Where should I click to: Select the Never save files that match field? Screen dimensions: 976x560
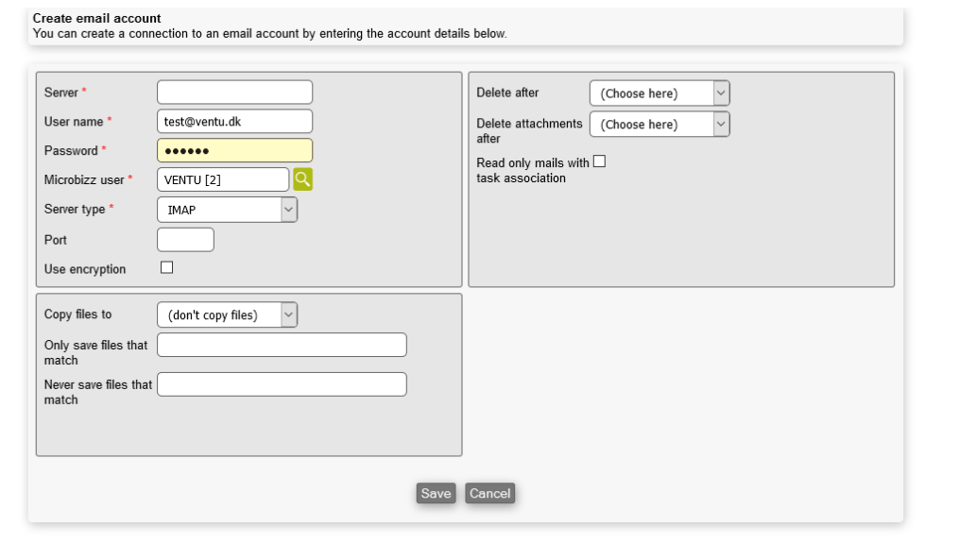point(282,384)
